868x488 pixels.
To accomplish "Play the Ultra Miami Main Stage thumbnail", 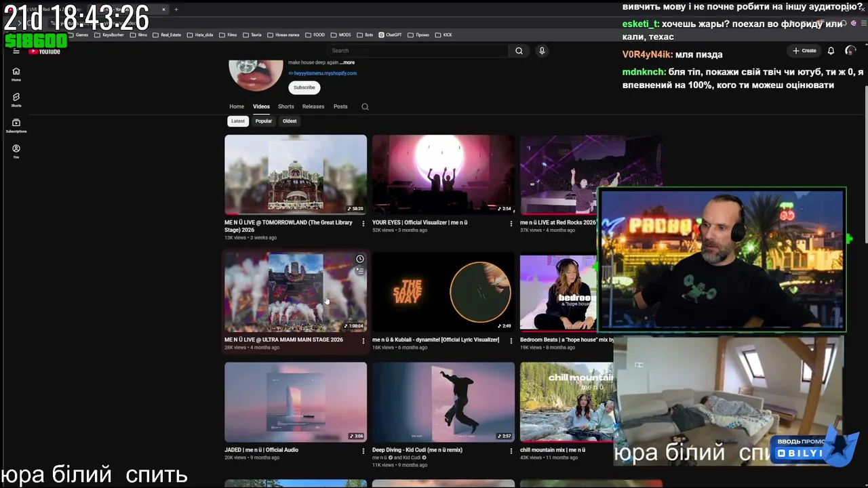I will [296, 292].
